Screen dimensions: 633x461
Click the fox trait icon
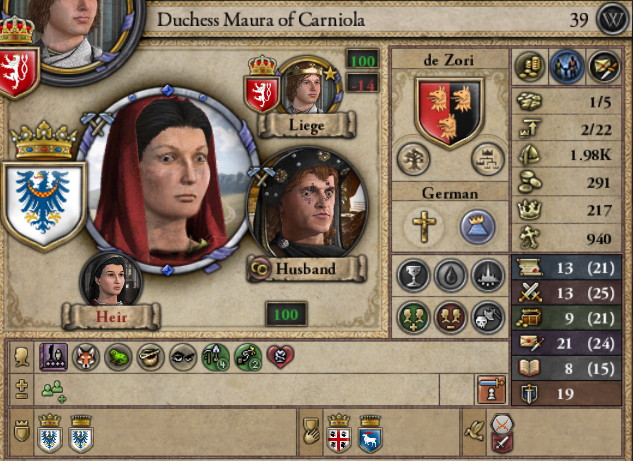[x=86, y=357]
